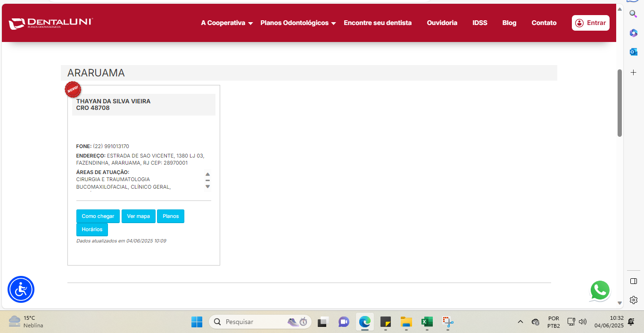Click the plus icon in sidebar
This screenshot has width=644, height=333.
(634, 72)
